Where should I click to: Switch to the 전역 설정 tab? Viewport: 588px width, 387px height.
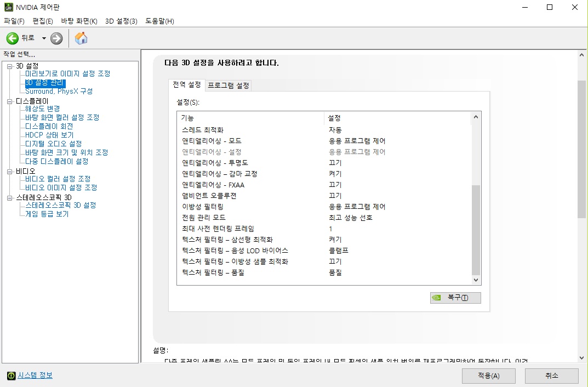(187, 85)
